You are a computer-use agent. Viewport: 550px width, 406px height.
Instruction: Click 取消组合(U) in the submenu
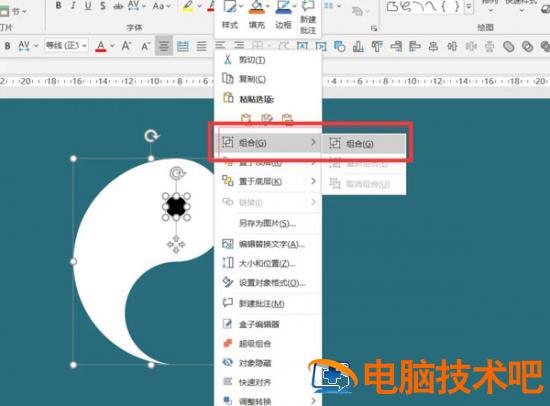pos(364,184)
